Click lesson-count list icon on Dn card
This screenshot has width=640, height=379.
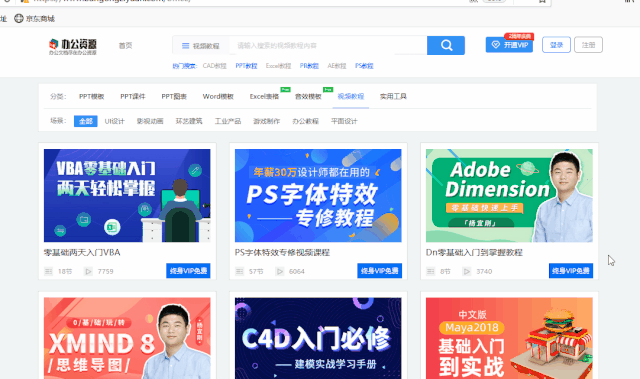430,271
